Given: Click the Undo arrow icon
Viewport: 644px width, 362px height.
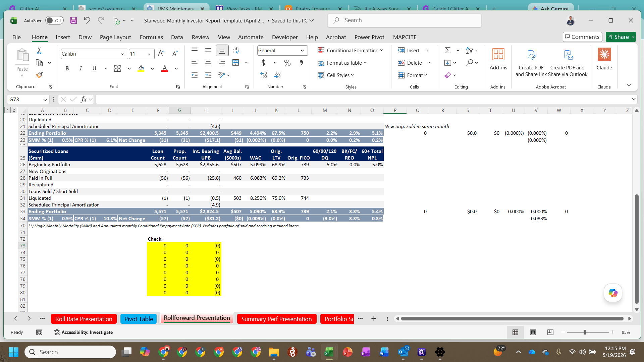Looking at the screenshot, I should point(87,20).
